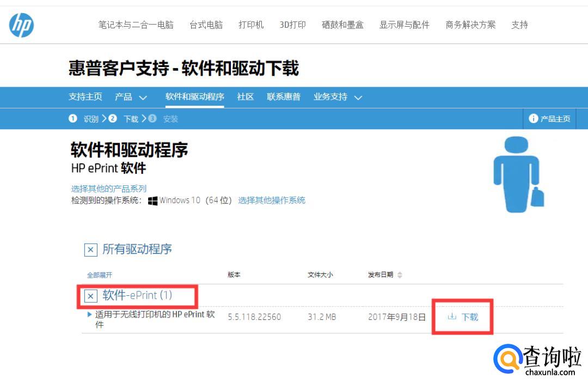Open 笔记本与二合一电脑 menu
This screenshot has width=588, height=389.
click(136, 25)
